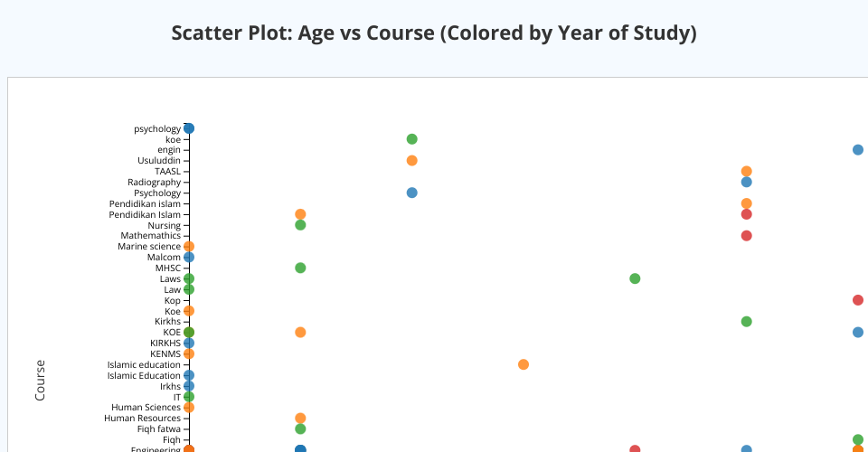Click the red dot in the Kop row

click(857, 300)
